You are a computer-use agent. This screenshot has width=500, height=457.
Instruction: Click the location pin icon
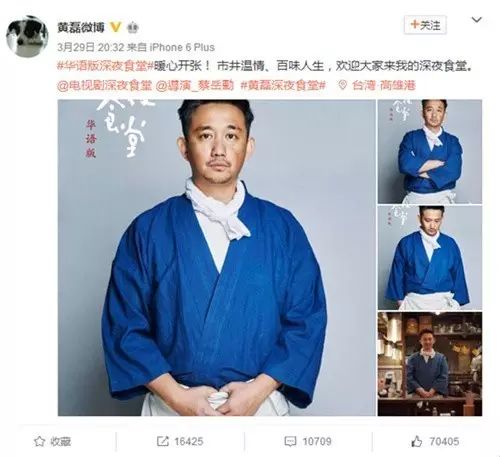pyautogui.click(x=342, y=86)
